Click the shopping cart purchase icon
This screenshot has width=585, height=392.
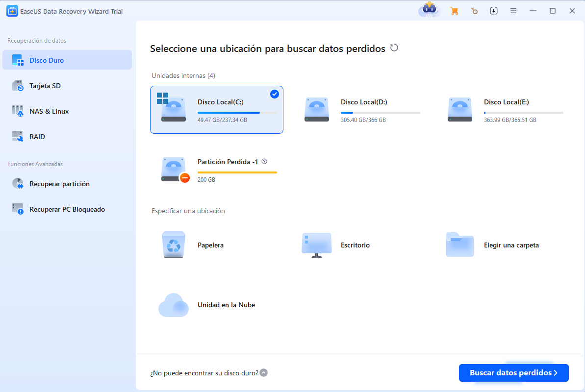click(x=454, y=11)
